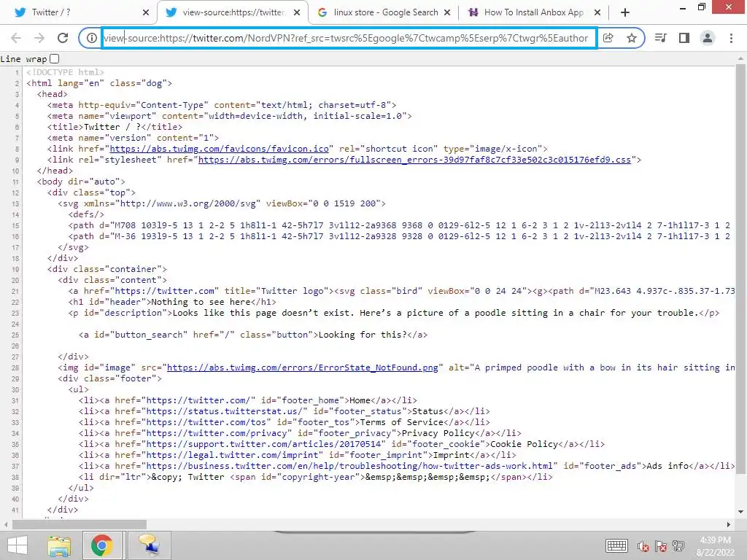Click the Action Center flag tray icon

pos(661,546)
